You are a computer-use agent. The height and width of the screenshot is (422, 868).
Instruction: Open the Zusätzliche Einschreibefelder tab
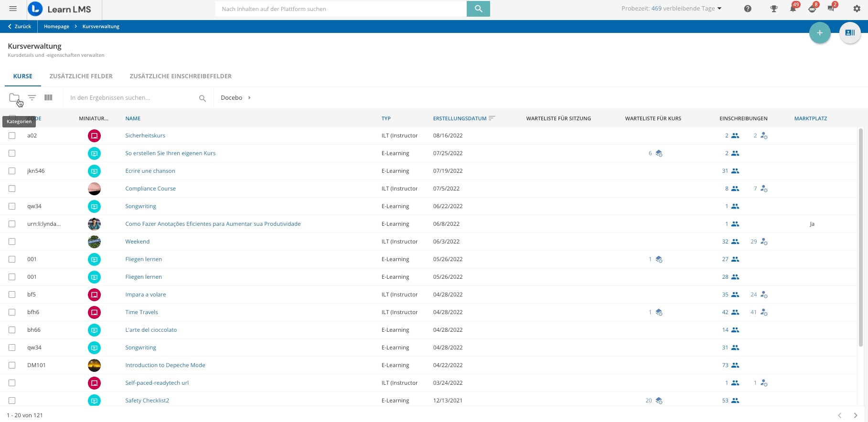pos(181,76)
